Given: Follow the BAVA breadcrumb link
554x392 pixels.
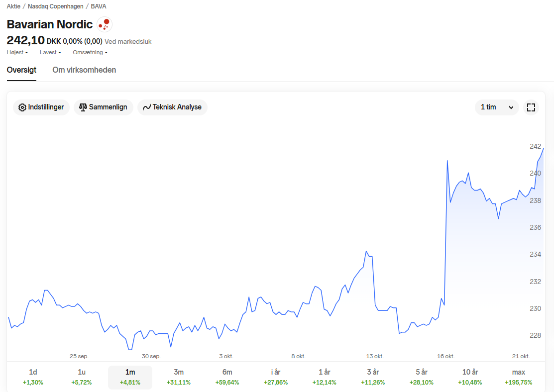Looking at the screenshot, I should pyautogui.click(x=99, y=6).
